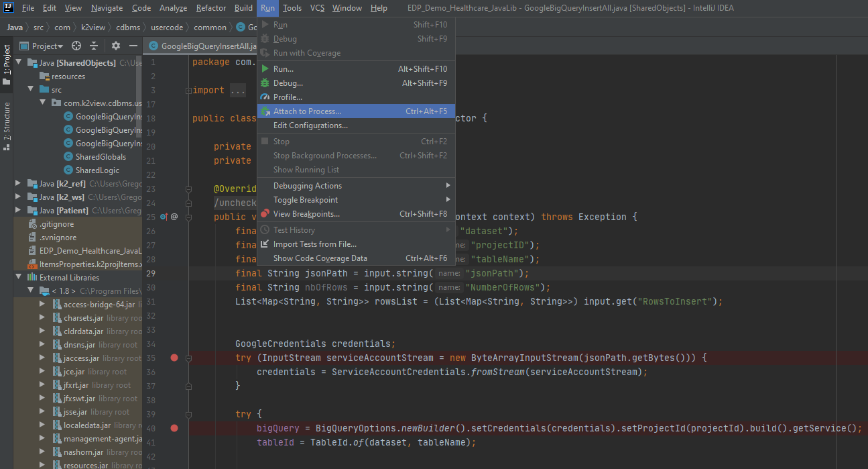868x469 pixels.
Task: Click the Collapse All icon in Project panel
Action: coord(94,46)
